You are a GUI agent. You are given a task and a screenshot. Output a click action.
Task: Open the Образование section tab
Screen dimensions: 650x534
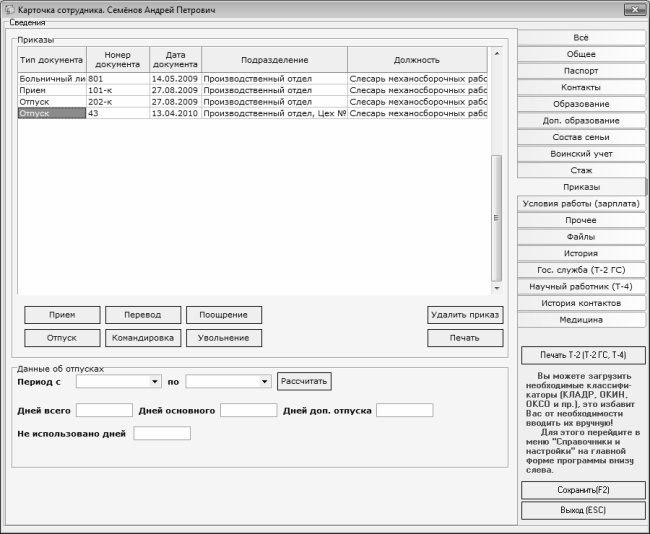581,104
